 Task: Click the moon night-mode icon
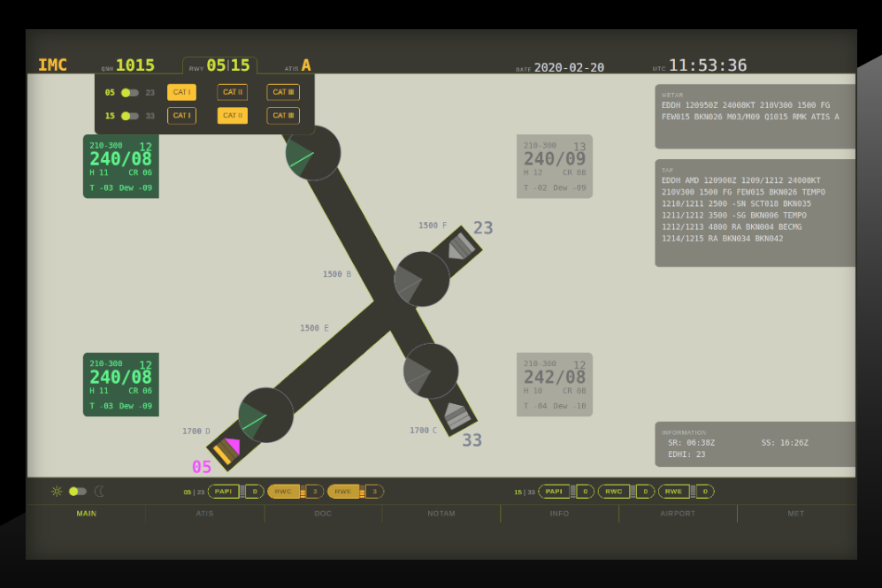point(99,492)
